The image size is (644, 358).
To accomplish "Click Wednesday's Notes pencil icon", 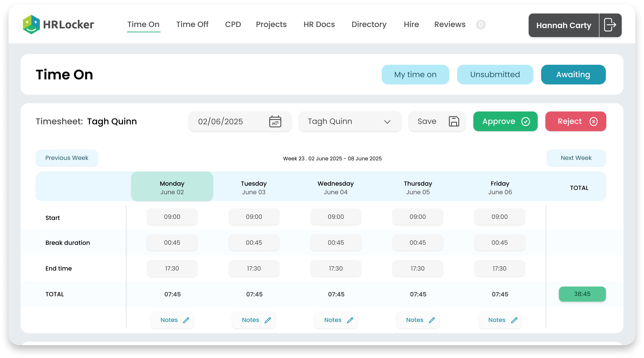I will [x=350, y=320].
